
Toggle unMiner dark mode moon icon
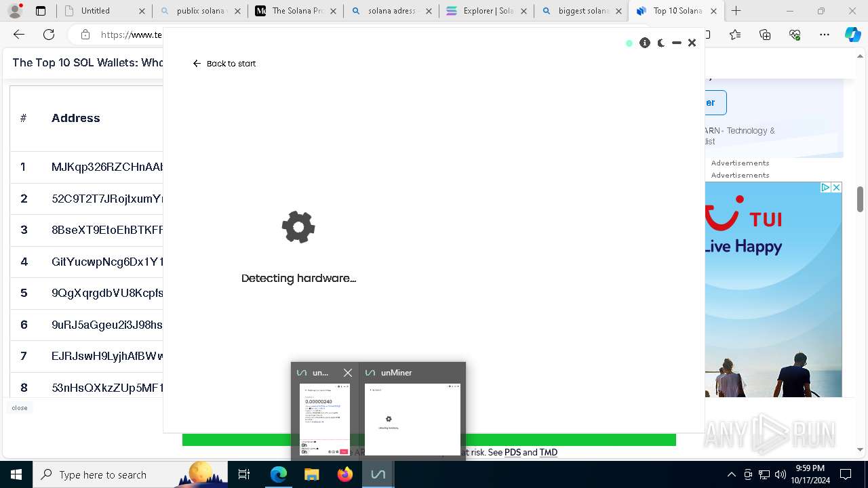click(661, 43)
